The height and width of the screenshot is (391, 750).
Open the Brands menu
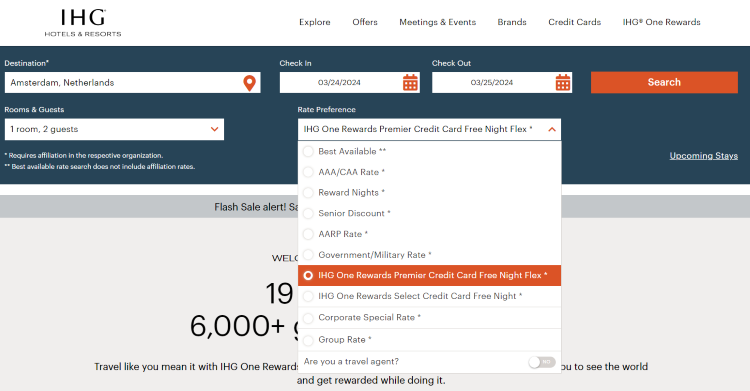(x=512, y=22)
